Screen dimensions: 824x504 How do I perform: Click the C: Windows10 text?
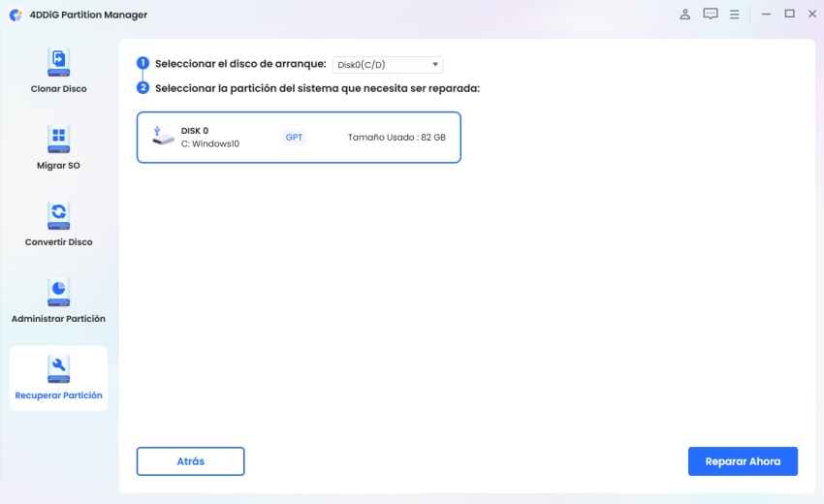210,144
